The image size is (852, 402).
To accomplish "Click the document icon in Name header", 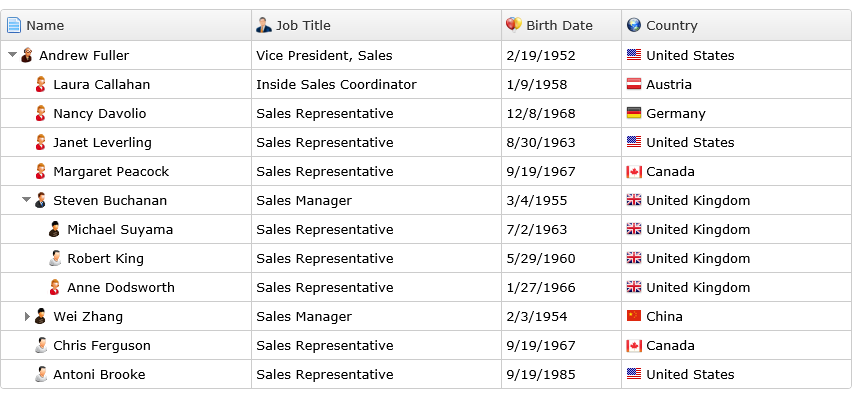I will click(x=14, y=25).
